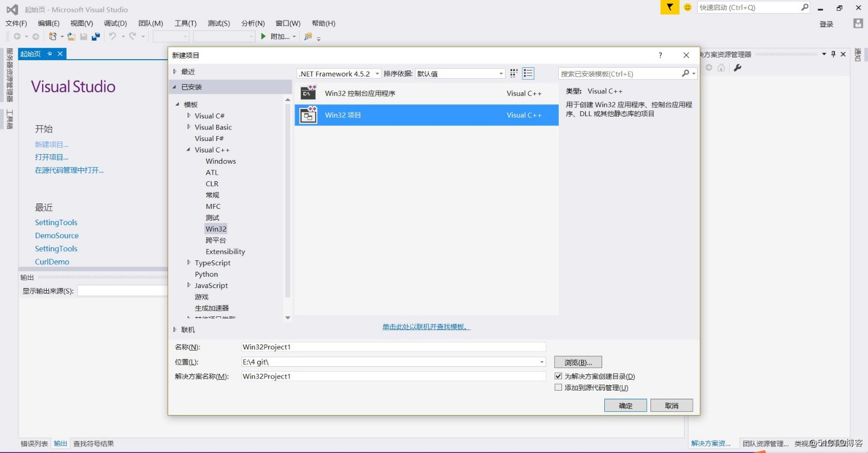The width and height of the screenshot is (868, 453).
Task: Open the Help menu
Action: [323, 23]
